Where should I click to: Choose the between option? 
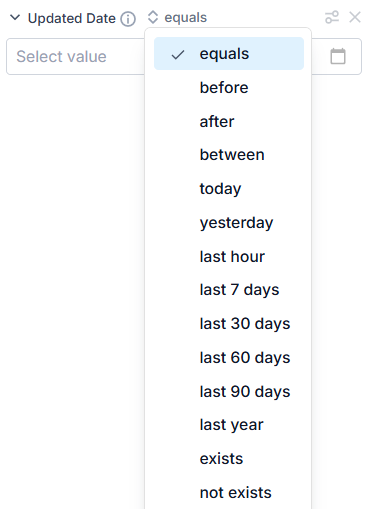pyautogui.click(x=229, y=155)
